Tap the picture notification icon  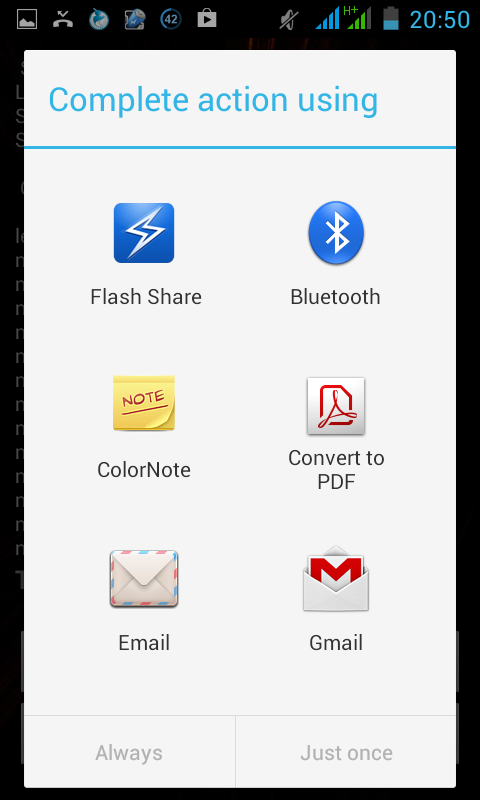[x=27, y=19]
